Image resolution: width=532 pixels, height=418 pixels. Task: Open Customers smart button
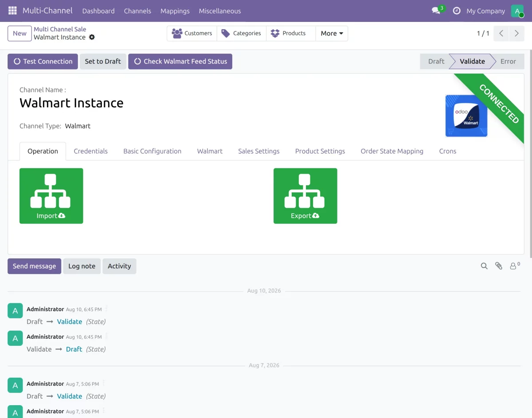coord(192,33)
